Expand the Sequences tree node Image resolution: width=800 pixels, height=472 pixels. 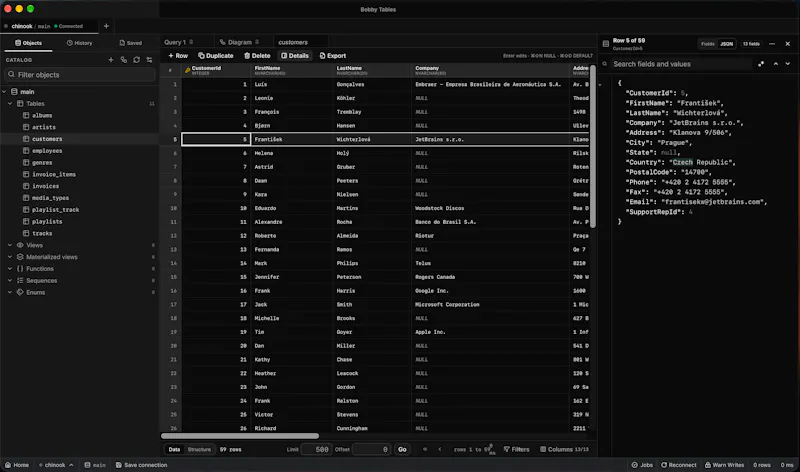(10, 280)
